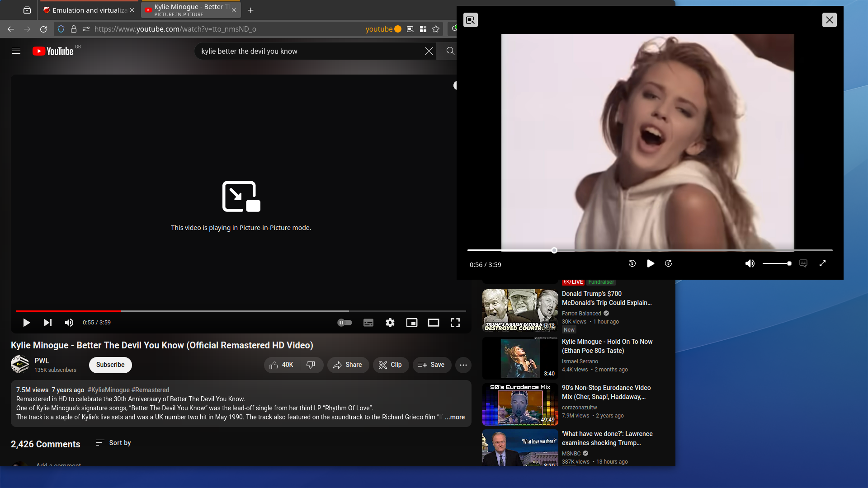Open PWL channel name link

tap(42, 361)
